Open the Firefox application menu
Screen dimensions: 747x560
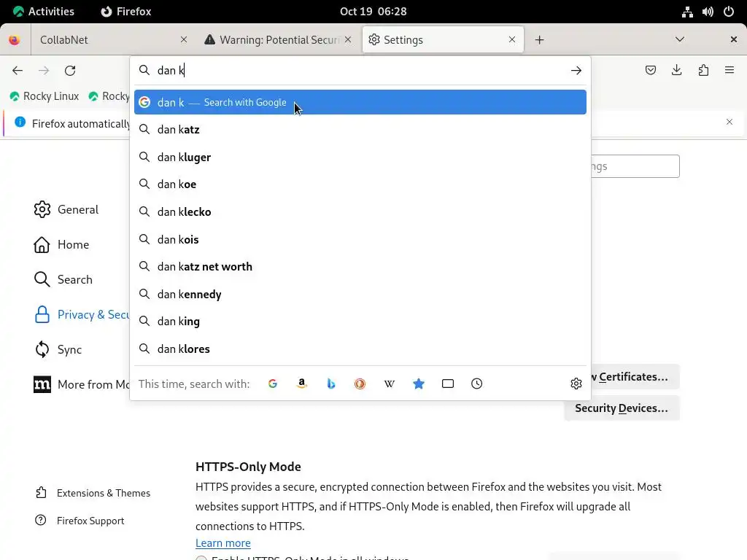(x=729, y=71)
